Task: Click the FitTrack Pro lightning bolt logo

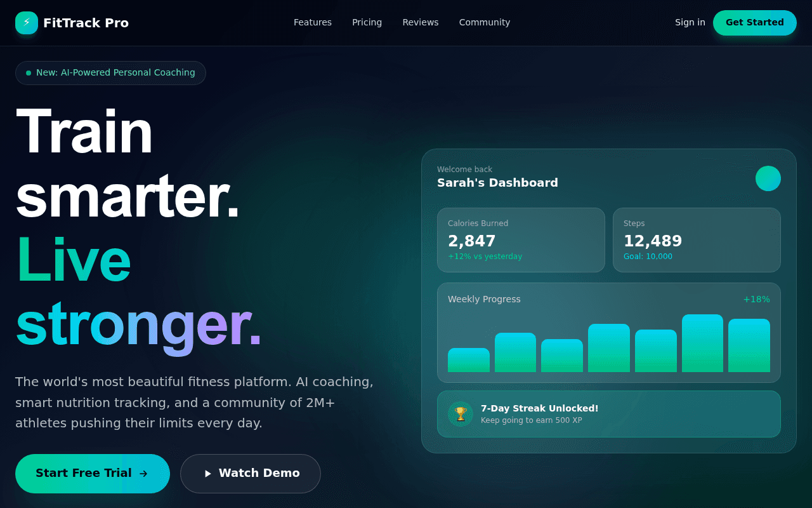Action: click(27, 23)
